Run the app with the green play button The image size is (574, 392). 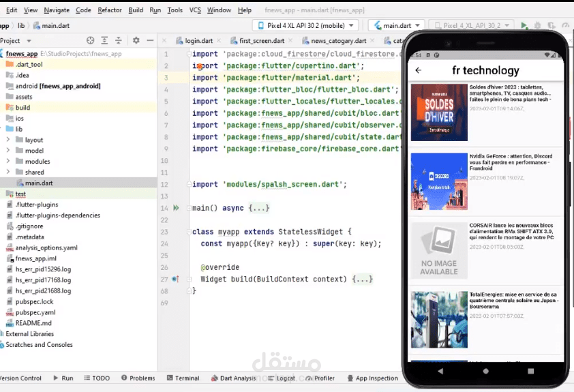pos(524,25)
